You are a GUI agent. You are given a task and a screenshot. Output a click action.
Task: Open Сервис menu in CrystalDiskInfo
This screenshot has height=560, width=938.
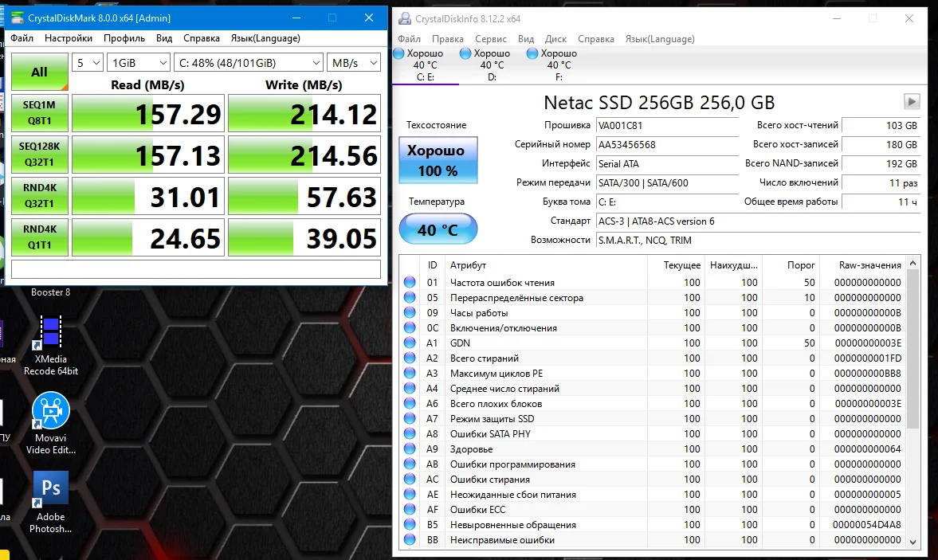(490, 39)
